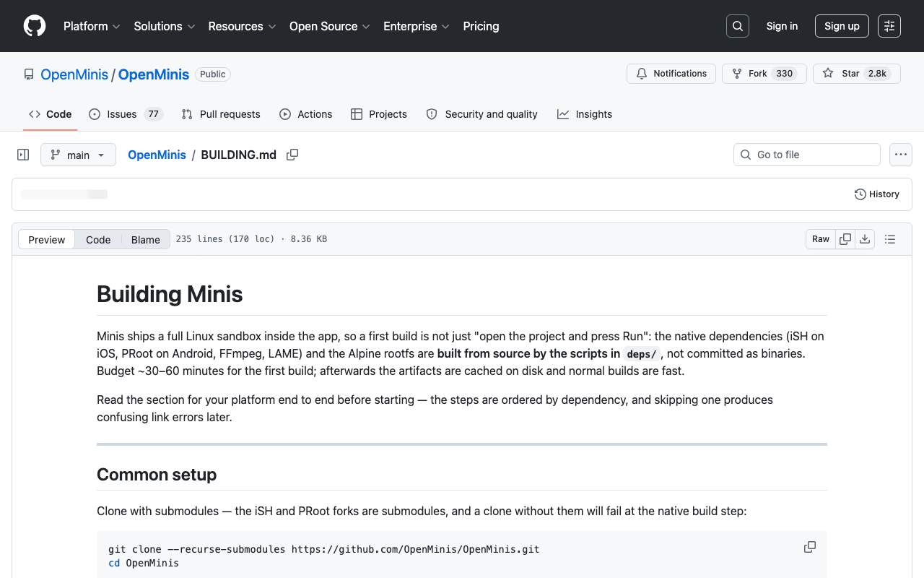Go to the Pricing page

click(481, 26)
